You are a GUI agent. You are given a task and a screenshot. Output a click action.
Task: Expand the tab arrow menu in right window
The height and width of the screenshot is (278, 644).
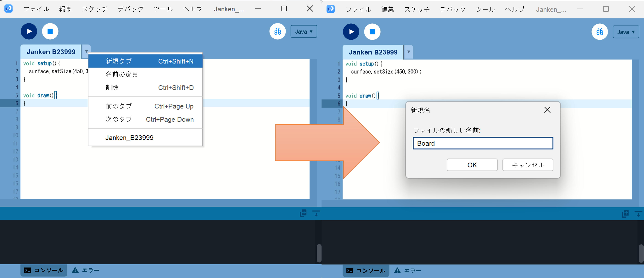tap(408, 52)
